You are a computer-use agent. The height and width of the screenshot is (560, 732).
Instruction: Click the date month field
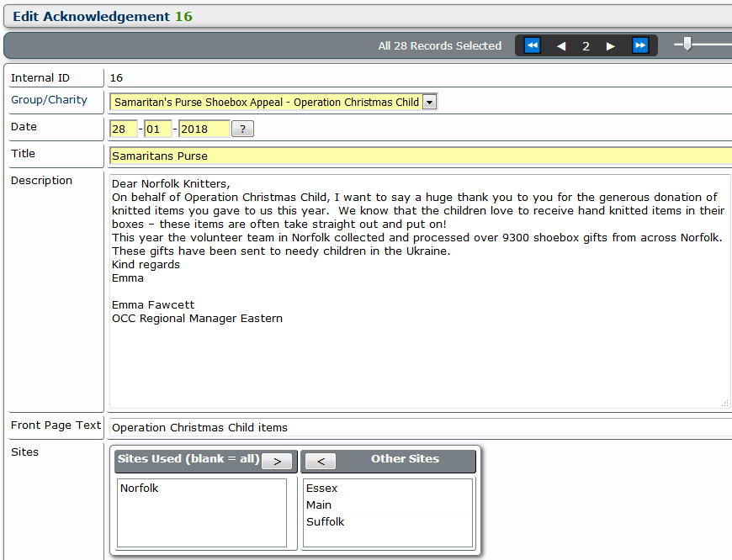point(158,129)
